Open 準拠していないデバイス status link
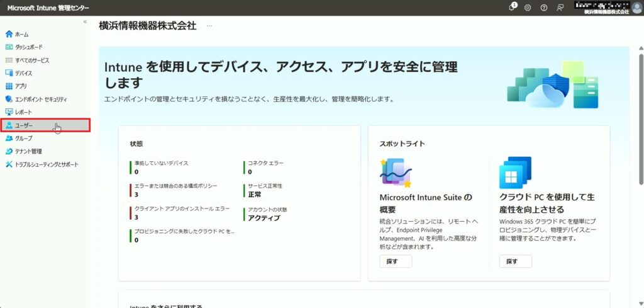Screen dimensions: 644x308 (x=161, y=163)
